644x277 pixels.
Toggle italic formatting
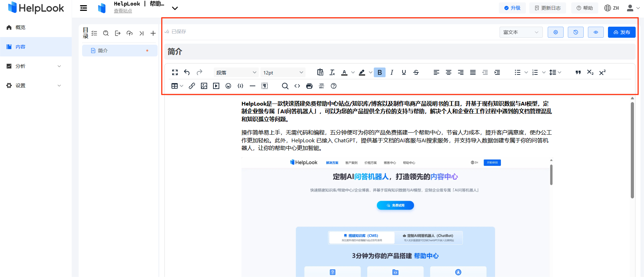tap(392, 72)
